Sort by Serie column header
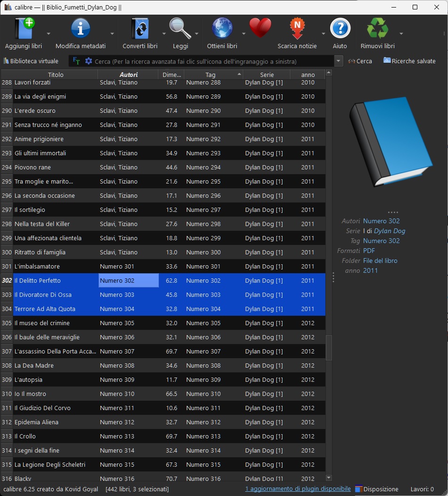Viewport: 448px width, 496px height. [x=267, y=75]
